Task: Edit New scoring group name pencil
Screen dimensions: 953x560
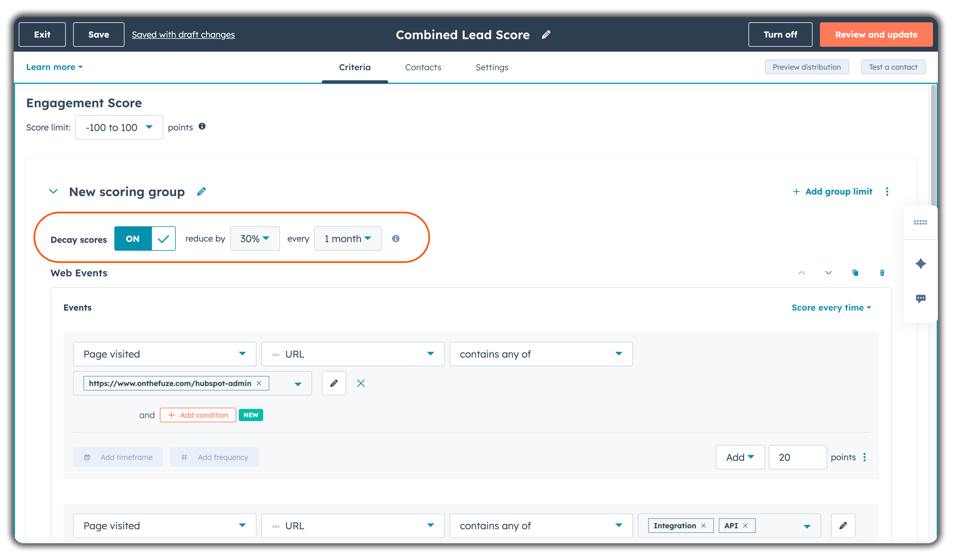Action: pyautogui.click(x=201, y=192)
